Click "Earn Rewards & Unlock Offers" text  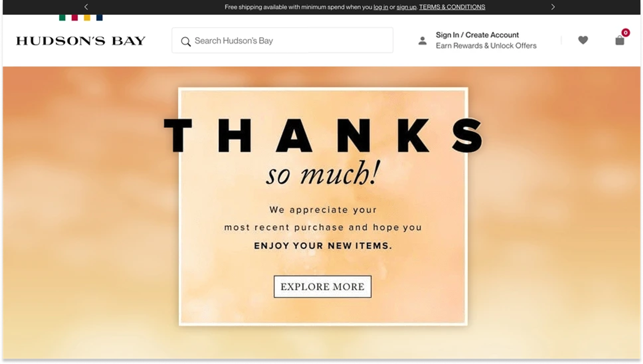(x=486, y=46)
